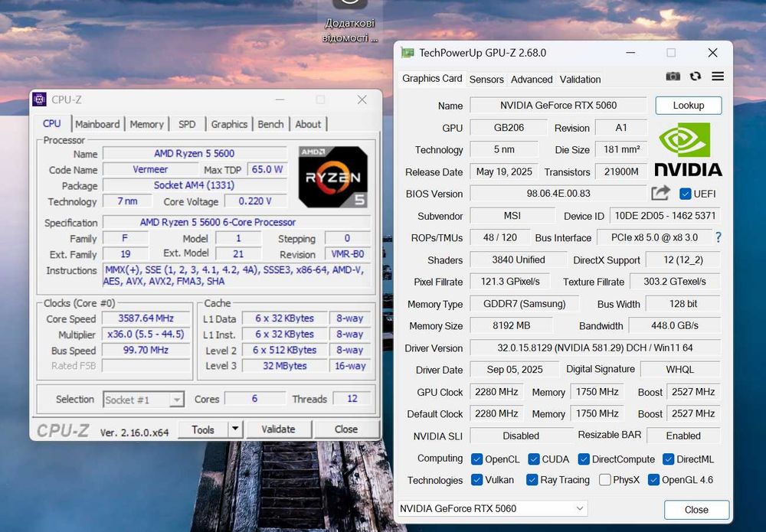The width and height of the screenshot is (766, 532).
Task: Toggle the OpenCL checkbox
Action: 476,459
